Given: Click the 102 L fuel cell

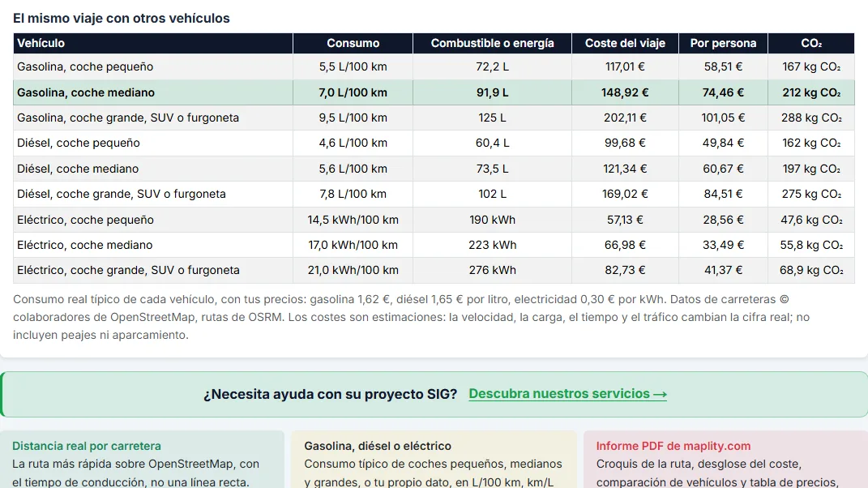Looking at the screenshot, I should 492,195.
